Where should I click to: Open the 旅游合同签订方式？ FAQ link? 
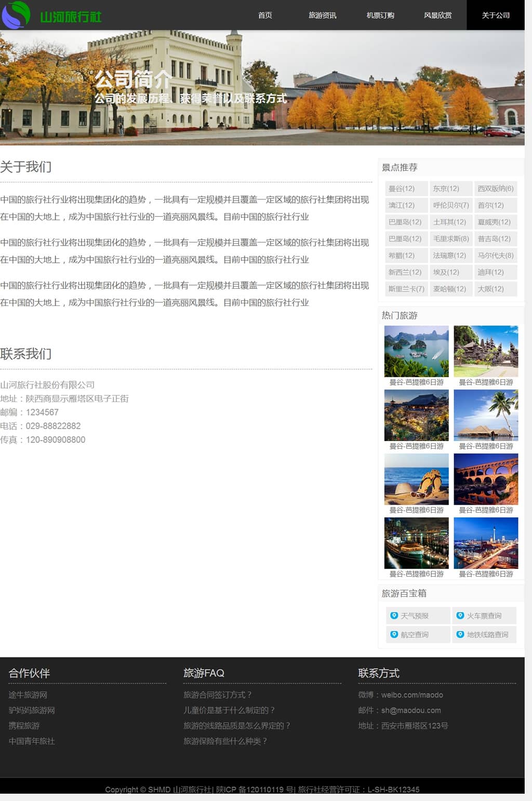tap(218, 695)
